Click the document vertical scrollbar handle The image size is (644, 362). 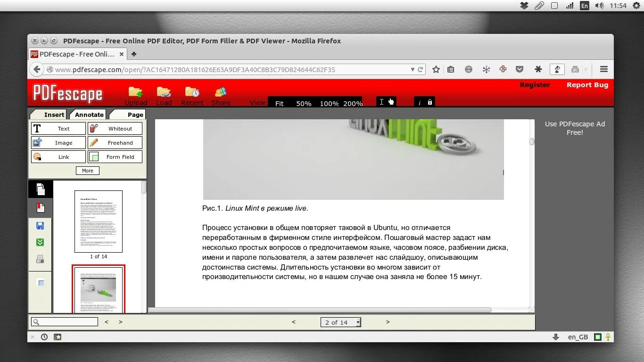pyautogui.click(x=532, y=141)
